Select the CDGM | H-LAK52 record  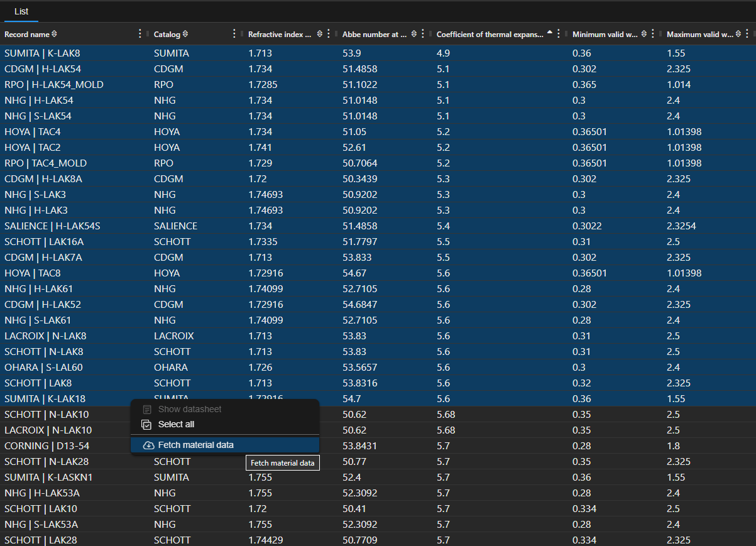click(x=378, y=304)
